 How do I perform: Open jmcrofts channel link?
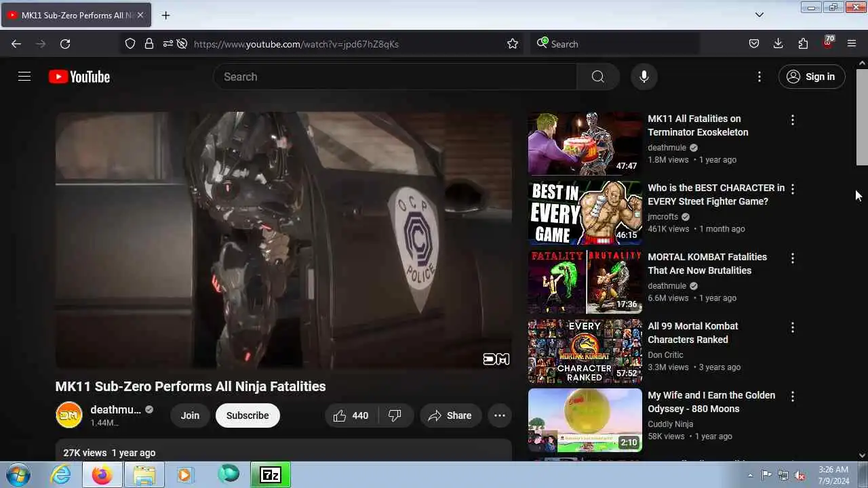(x=663, y=217)
